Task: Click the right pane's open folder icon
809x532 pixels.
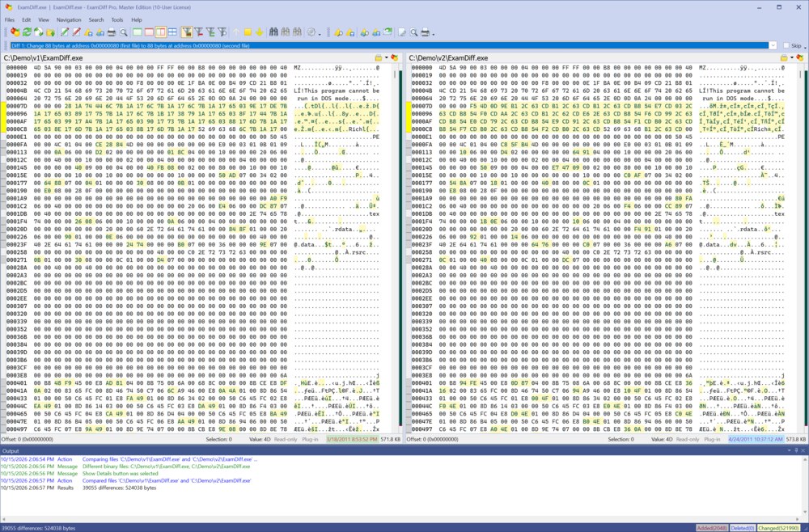Action: [x=784, y=57]
